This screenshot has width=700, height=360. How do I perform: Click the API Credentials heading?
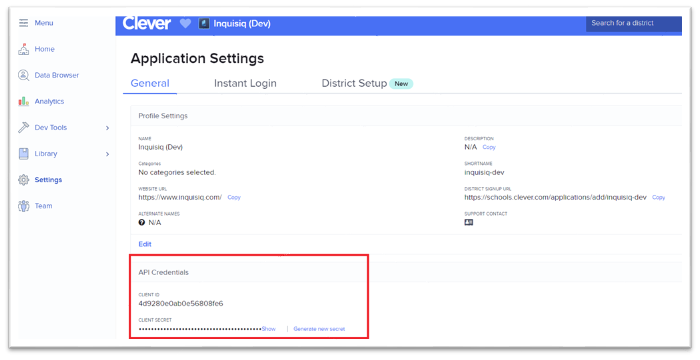pos(163,272)
